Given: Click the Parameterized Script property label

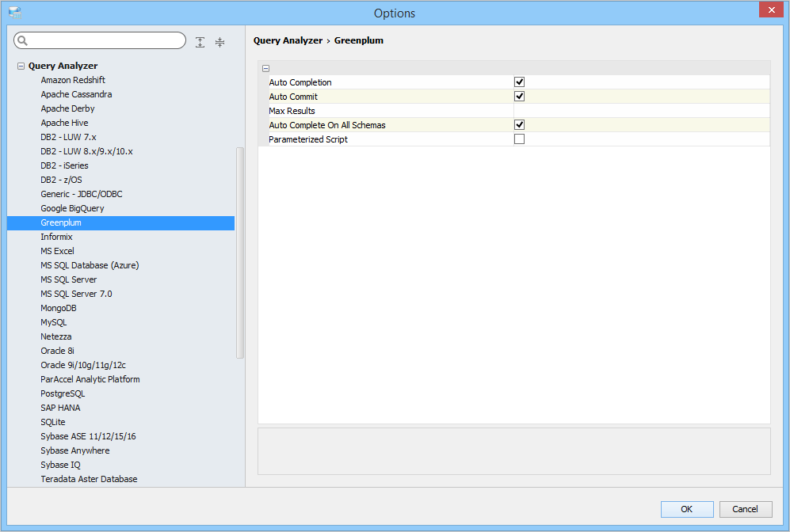Looking at the screenshot, I should pos(307,139).
